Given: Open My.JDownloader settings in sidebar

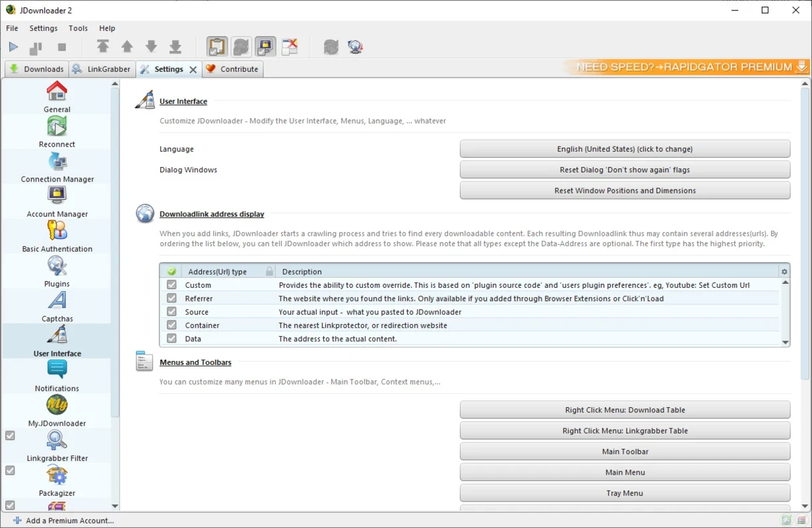Looking at the screenshot, I should point(57,411).
